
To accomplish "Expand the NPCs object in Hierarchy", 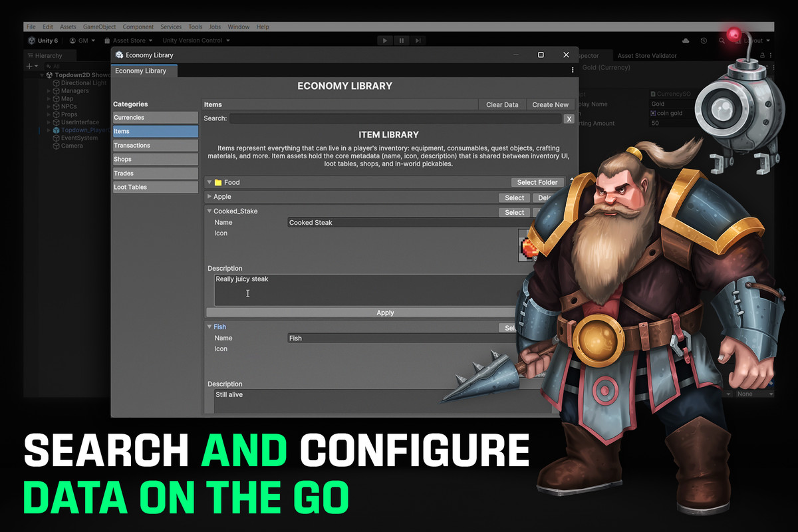I will tap(49, 106).
